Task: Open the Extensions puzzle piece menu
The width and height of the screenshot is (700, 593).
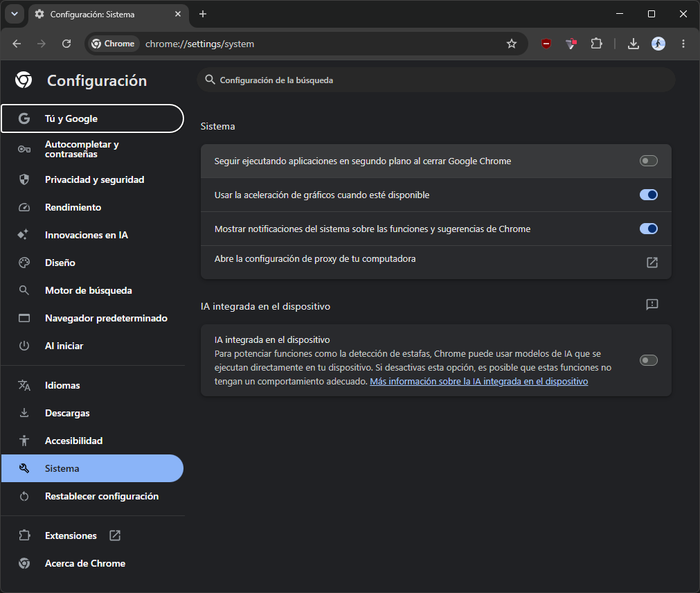Action: 596,44
